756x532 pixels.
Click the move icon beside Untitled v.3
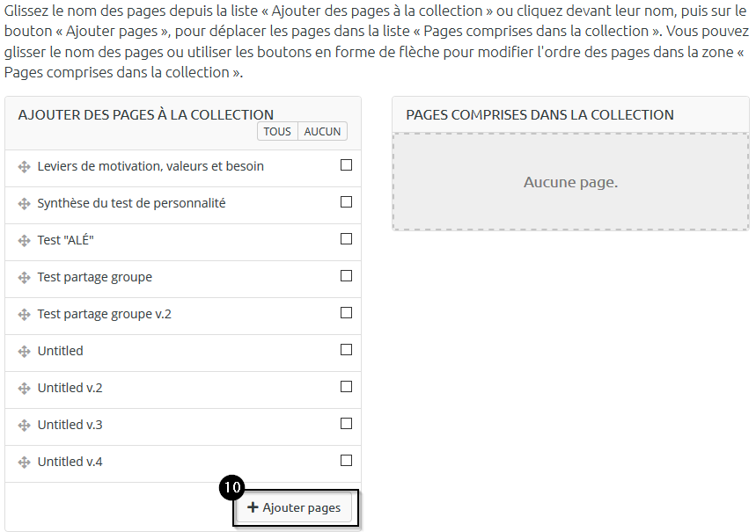[x=25, y=426]
